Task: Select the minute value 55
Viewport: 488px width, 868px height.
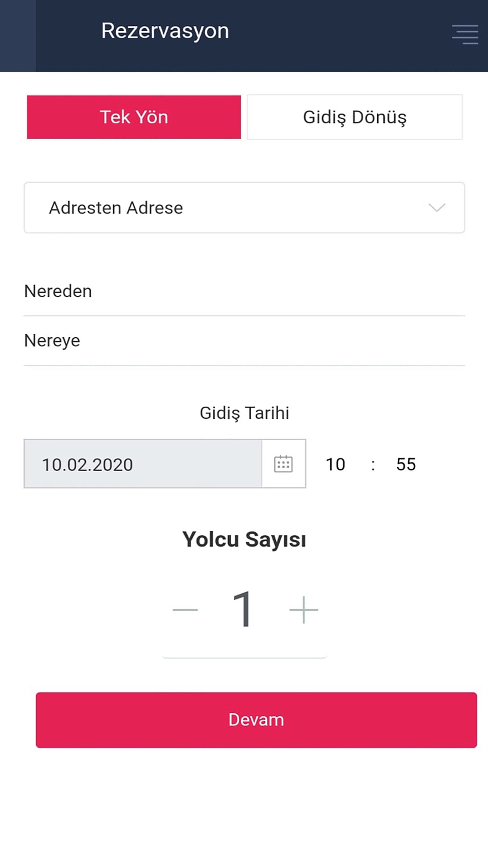Action: click(406, 464)
